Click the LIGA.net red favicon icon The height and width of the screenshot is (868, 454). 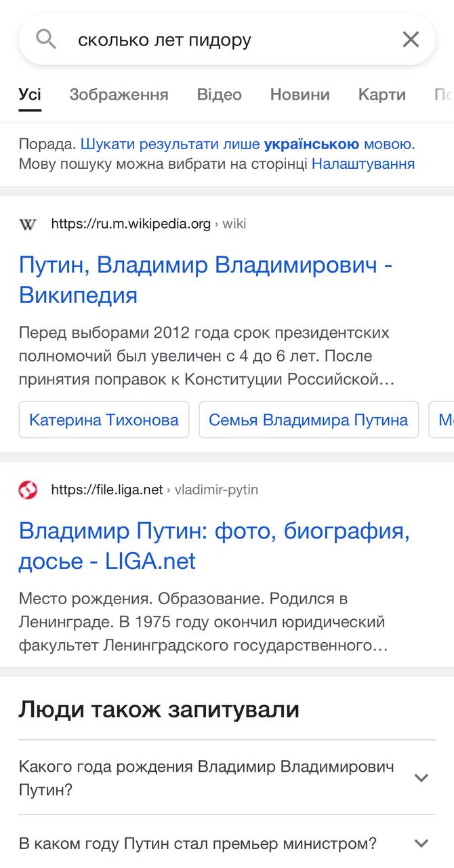click(28, 490)
